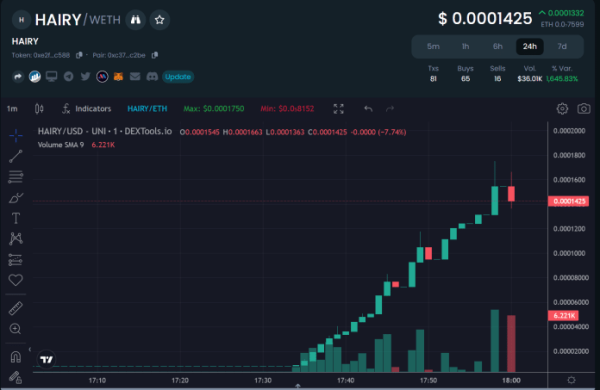Viewport: 600px width, 390px height.
Task: Open the Telegram link icon
Action: 68,77
